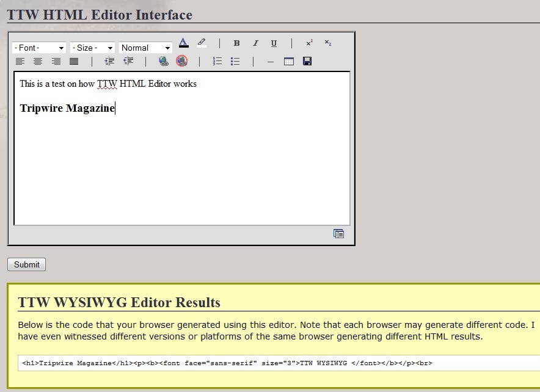Click the floppy disk save icon

point(307,61)
